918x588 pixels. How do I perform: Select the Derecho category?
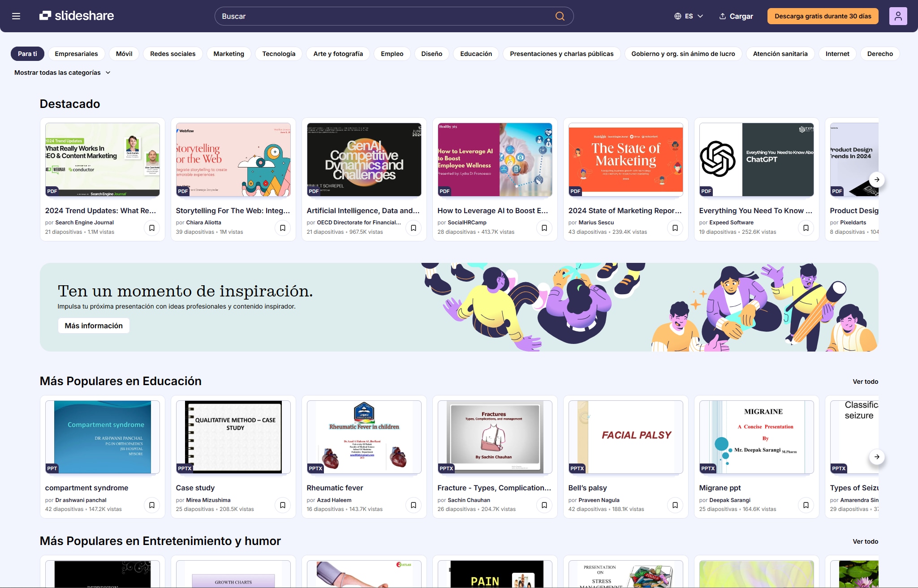[x=880, y=54]
